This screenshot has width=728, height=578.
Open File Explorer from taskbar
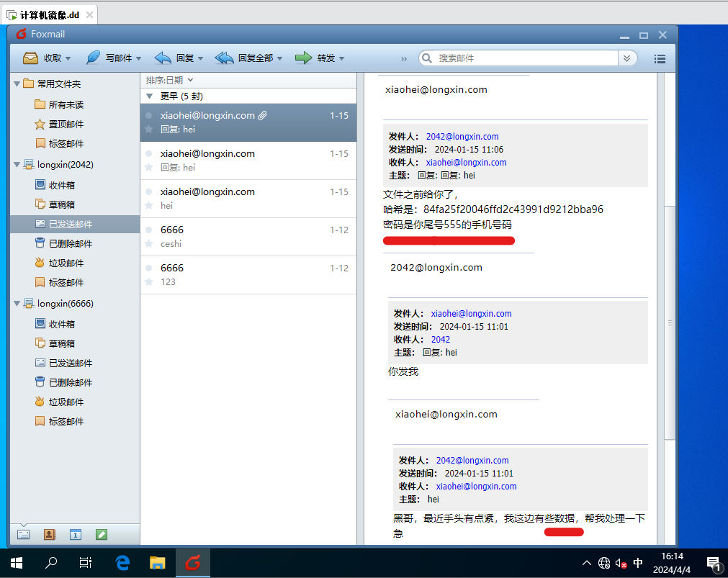(x=158, y=563)
